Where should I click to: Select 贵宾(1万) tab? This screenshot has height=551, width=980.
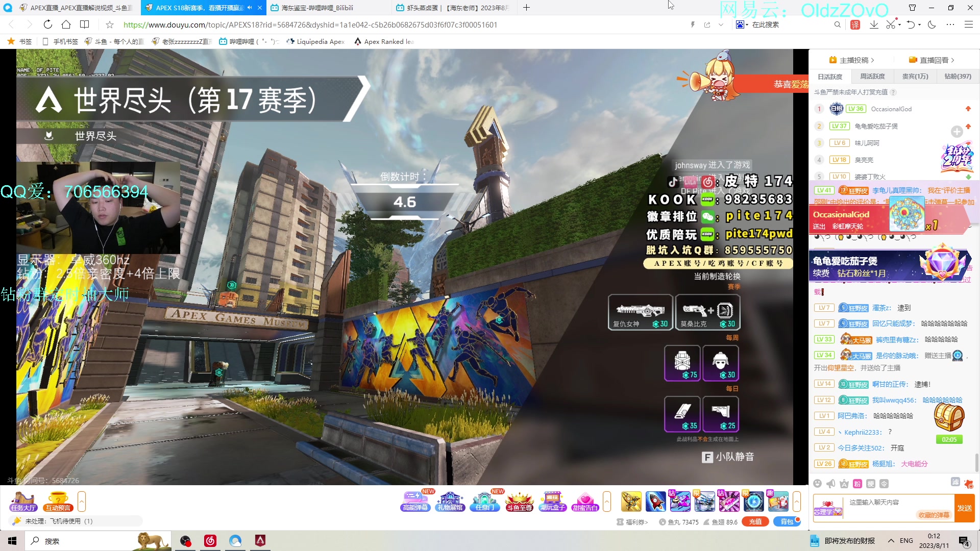pyautogui.click(x=915, y=77)
